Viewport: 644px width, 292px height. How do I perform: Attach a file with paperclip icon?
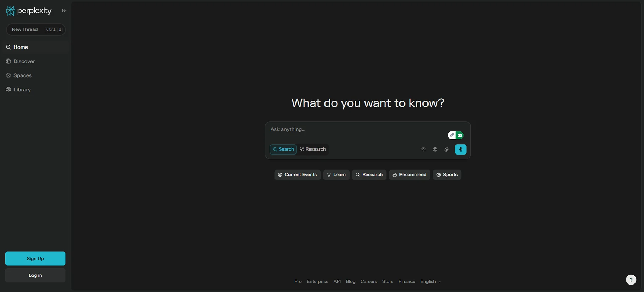click(x=447, y=150)
